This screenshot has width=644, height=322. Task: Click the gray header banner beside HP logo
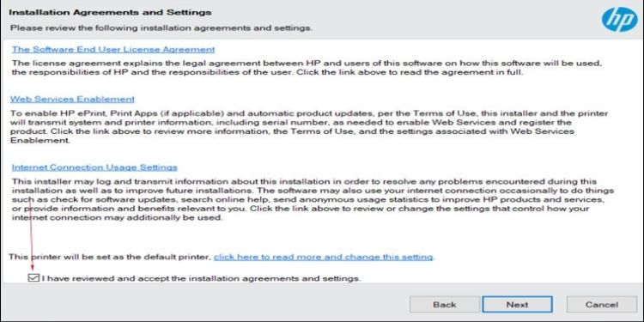[452, 19]
